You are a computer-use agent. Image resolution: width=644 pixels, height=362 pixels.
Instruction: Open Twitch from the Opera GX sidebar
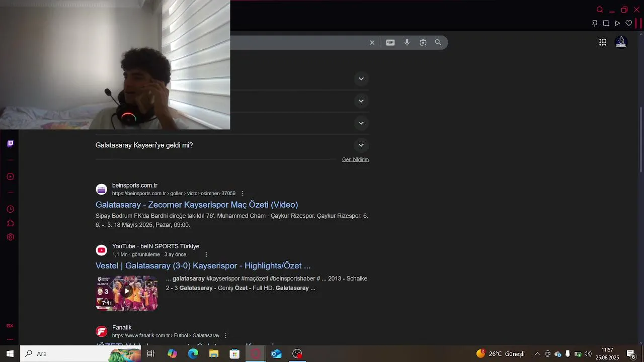(x=10, y=144)
